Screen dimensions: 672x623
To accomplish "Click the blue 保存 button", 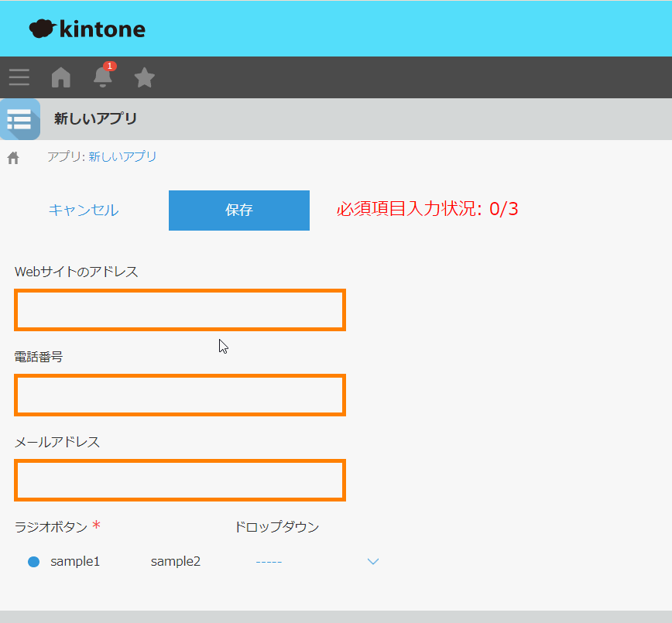I will point(238,211).
